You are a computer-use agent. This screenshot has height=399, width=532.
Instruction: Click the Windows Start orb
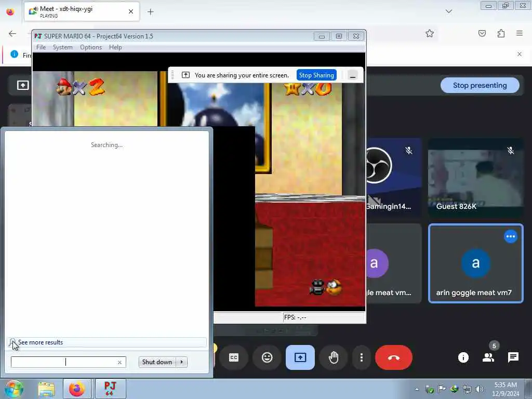pyautogui.click(x=14, y=389)
